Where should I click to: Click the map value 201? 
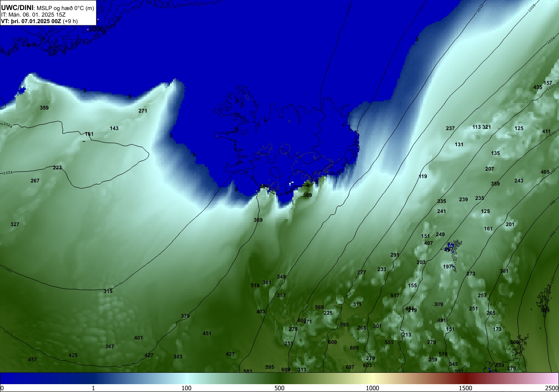510,224
